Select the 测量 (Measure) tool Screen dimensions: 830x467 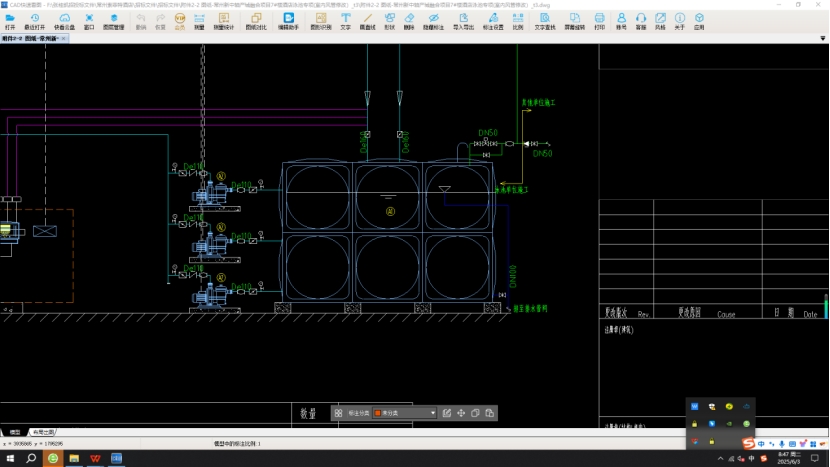coord(199,21)
